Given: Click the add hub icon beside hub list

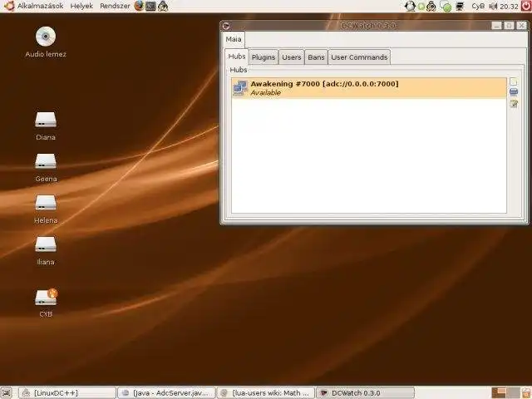Looking at the screenshot, I should tap(514, 81).
